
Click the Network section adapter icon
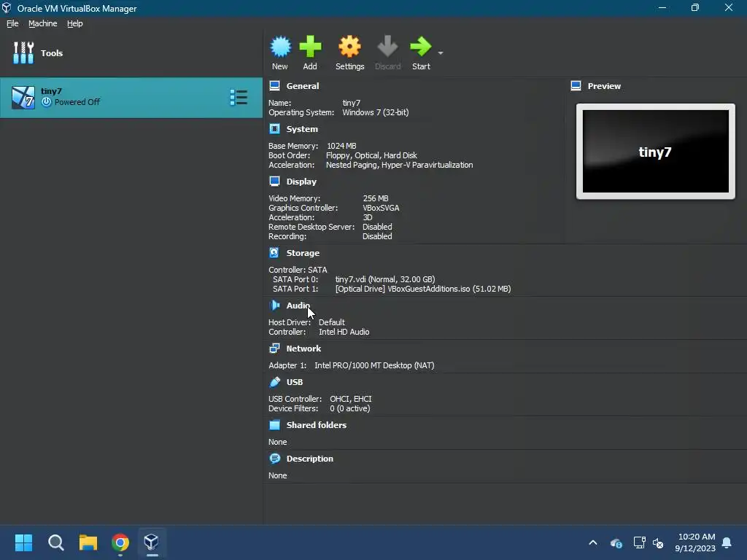[274, 349]
